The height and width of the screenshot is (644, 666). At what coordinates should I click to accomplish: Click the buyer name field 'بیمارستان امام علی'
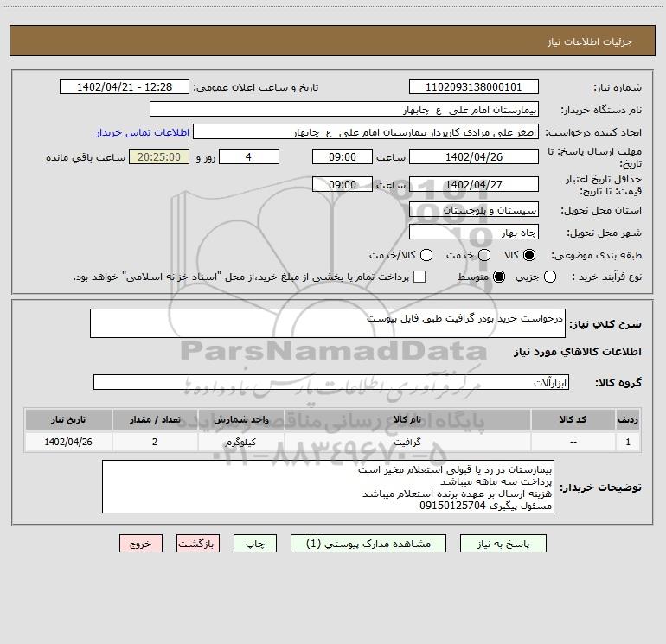pos(344,109)
